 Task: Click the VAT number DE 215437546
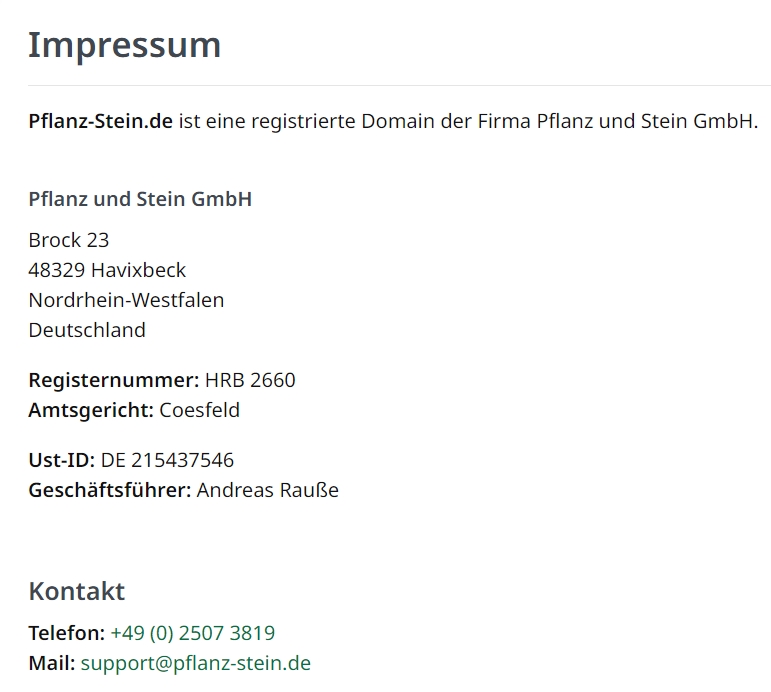click(167, 460)
